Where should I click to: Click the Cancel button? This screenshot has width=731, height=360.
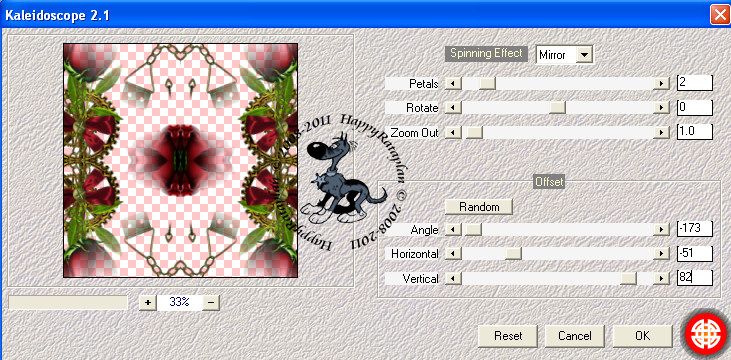575,336
